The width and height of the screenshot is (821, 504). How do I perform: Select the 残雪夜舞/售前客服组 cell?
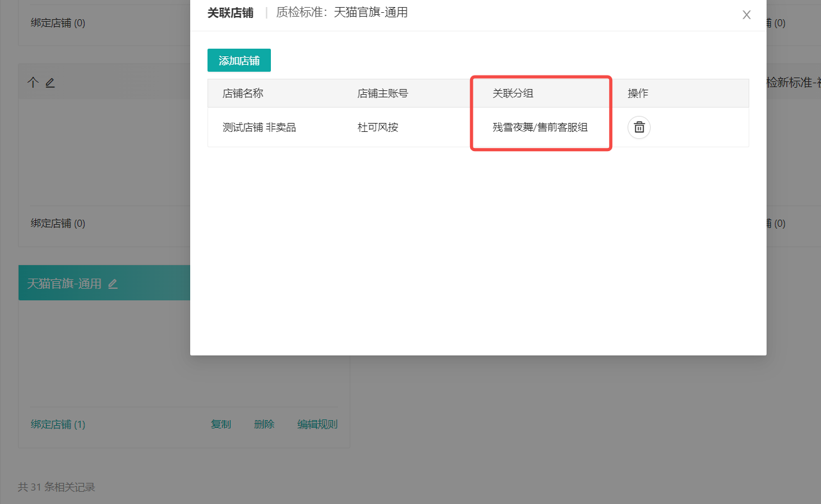point(540,127)
